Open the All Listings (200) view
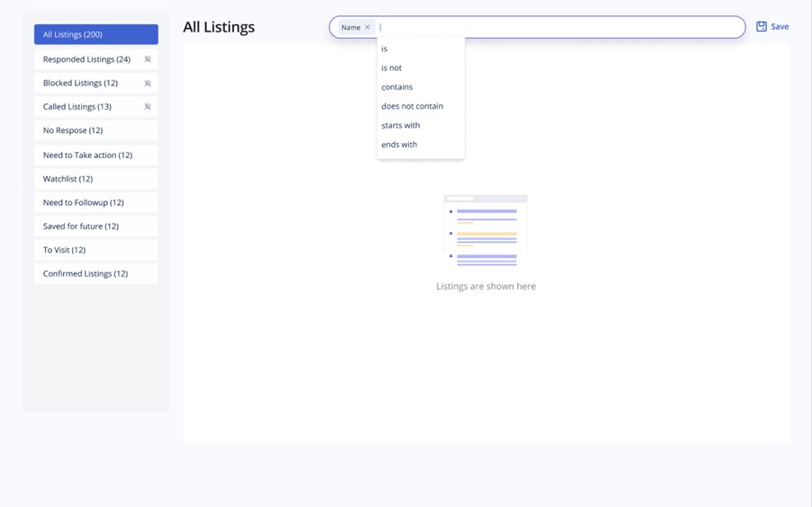 95,34
